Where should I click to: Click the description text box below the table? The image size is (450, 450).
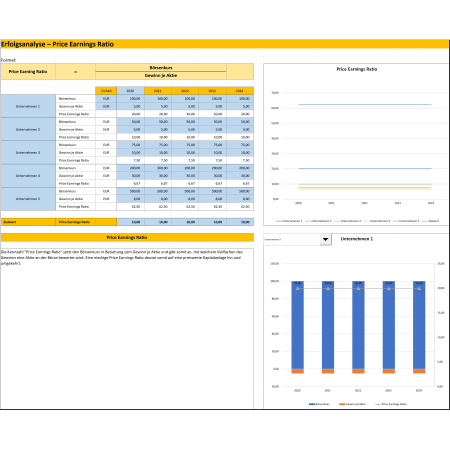pyautogui.click(x=127, y=328)
